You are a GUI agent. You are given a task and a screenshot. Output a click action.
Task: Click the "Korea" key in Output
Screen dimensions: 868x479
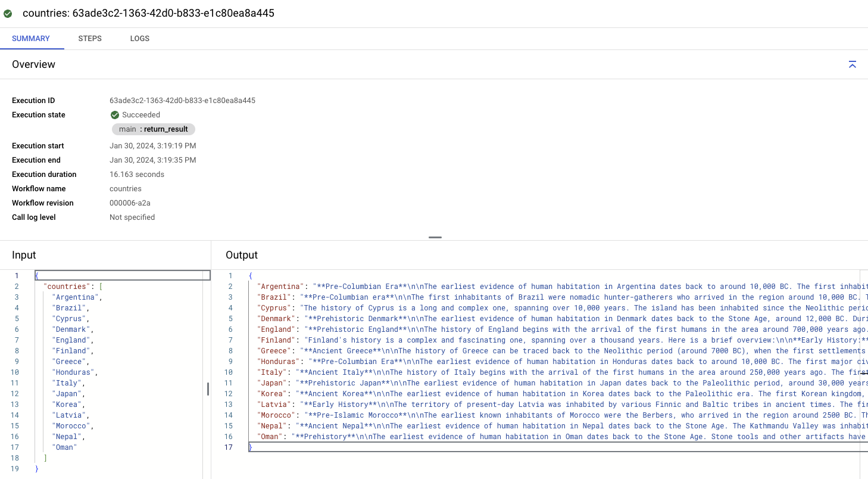pyautogui.click(x=272, y=394)
